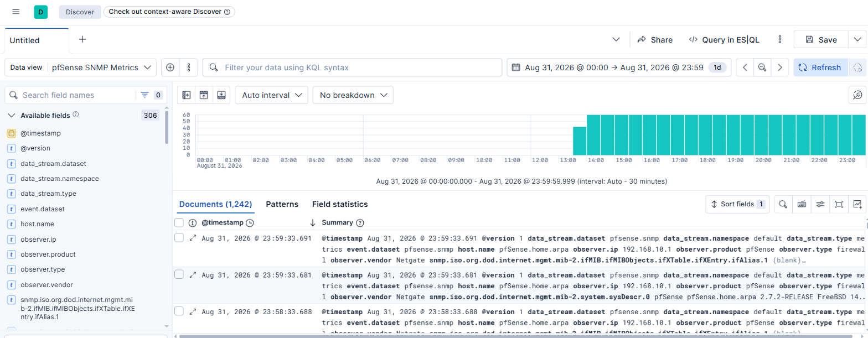Expand the Save options chevron
The image size is (868, 338).
[x=857, y=40]
